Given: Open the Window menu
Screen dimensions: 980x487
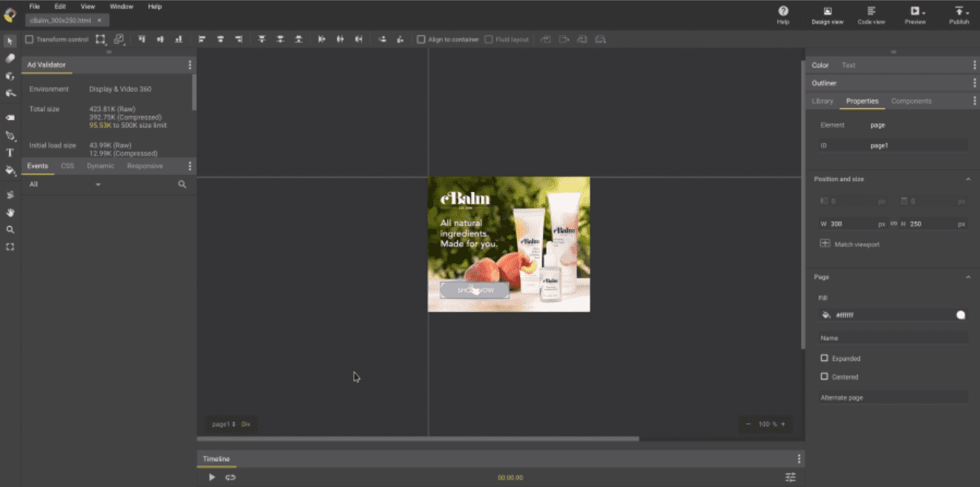Looking at the screenshot, I should [121, 7].
